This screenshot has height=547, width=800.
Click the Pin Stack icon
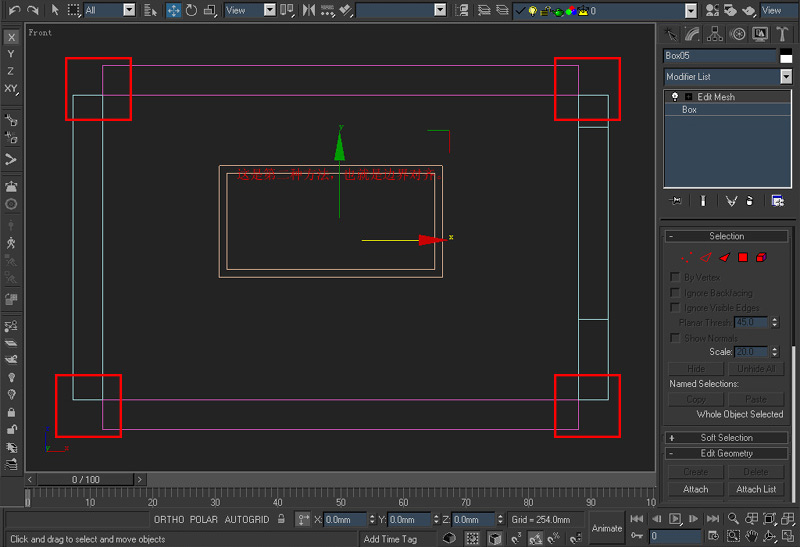pos(675,201)
